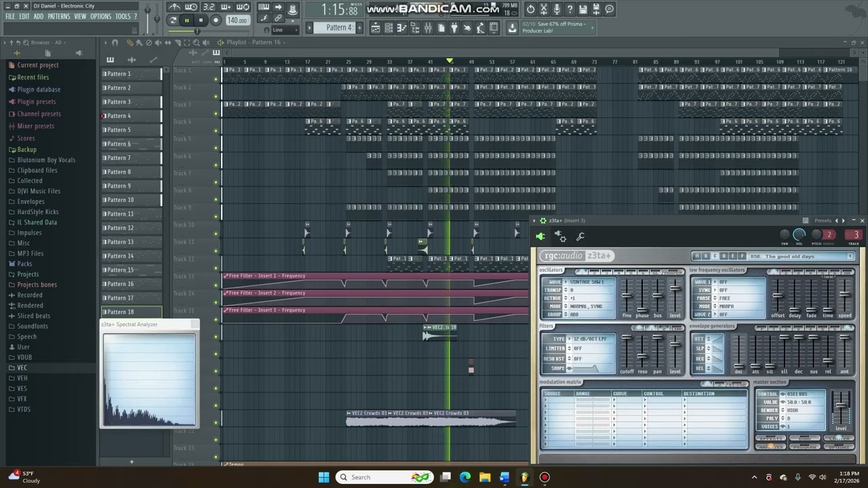Click the z3ta+ VOL knob
The width and height of the screenshot is (868, 488).
[799, 235]
